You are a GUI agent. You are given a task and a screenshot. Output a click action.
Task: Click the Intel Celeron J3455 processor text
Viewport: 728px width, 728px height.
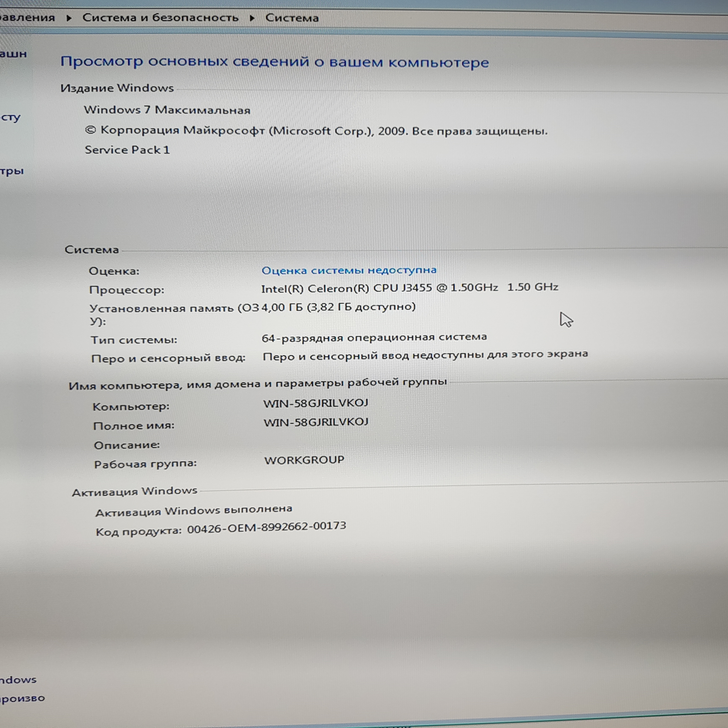pos(409,288)
